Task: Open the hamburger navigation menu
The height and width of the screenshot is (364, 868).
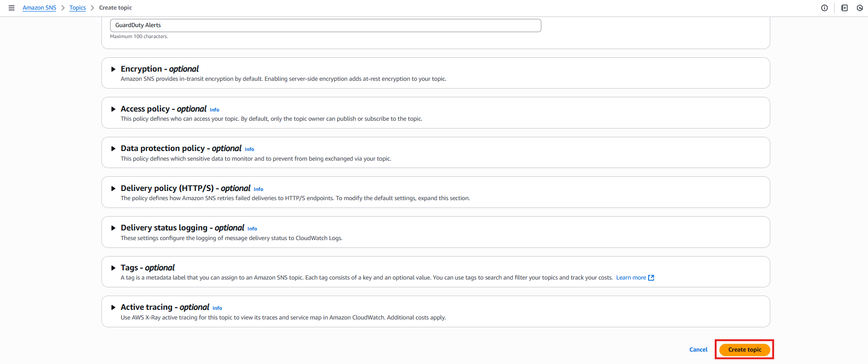Action: 11,8
